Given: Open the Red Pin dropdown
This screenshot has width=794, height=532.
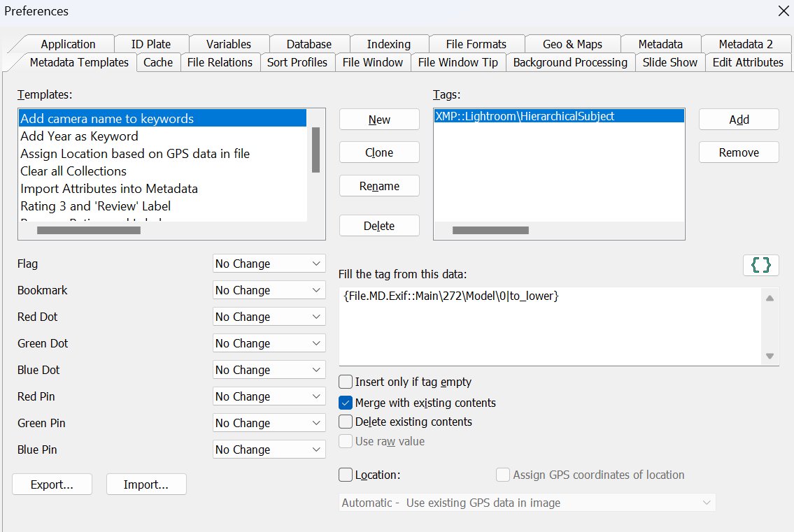Looking at the screenshot, I should tap(269, 396).
